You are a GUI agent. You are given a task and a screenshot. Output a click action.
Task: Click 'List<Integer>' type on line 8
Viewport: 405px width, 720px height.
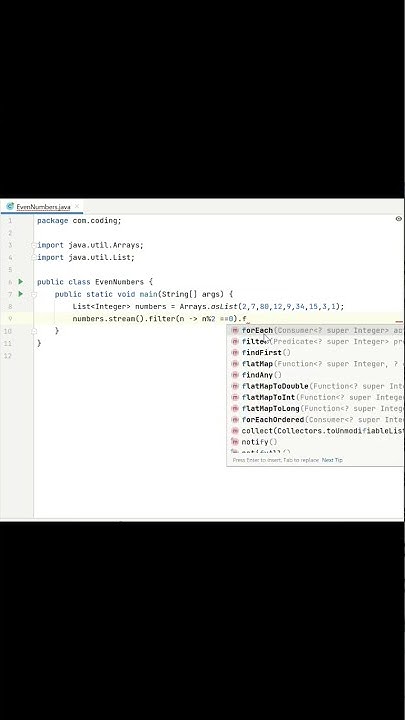tap(101, 306)
